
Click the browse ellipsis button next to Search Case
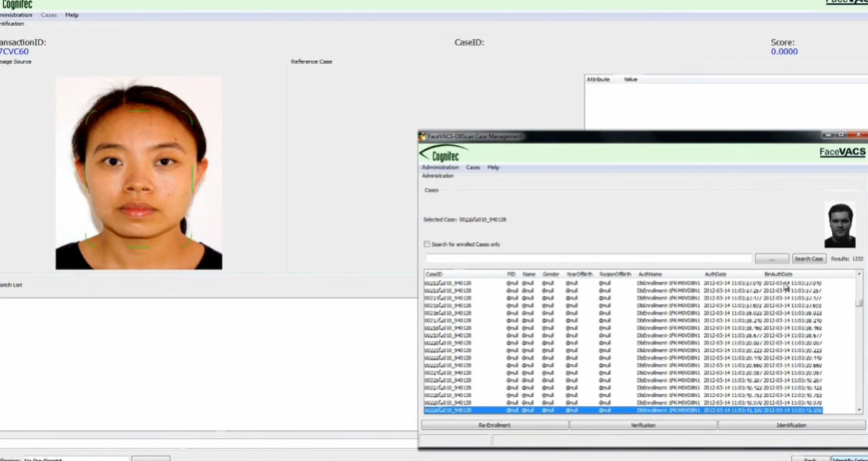(773, 258)
